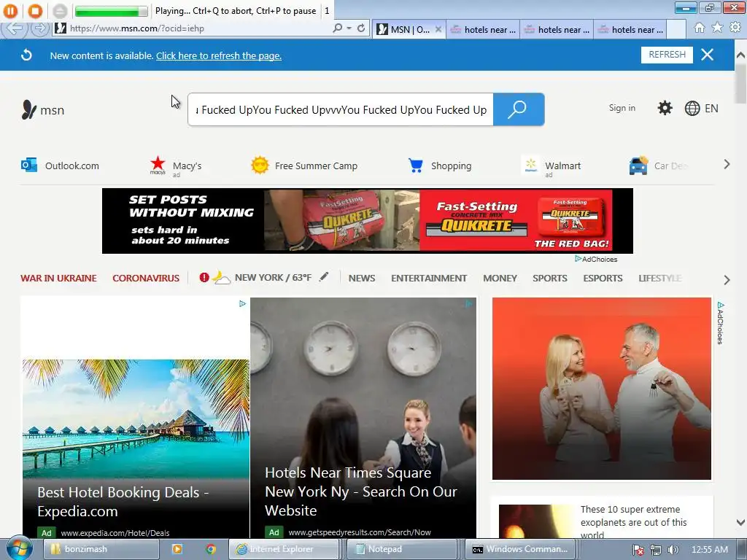Click the circular refresh icon in notification bar
Screen dimensions: 747x560
click(x=27, y=55)
